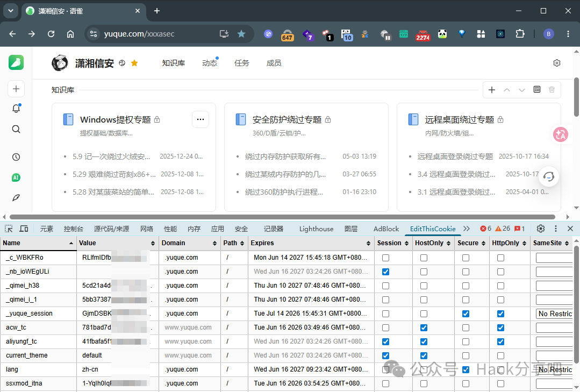Click the customer support headset floating icon
The width and height of the screenshot is (580, 392).
(x=549, y=176)
